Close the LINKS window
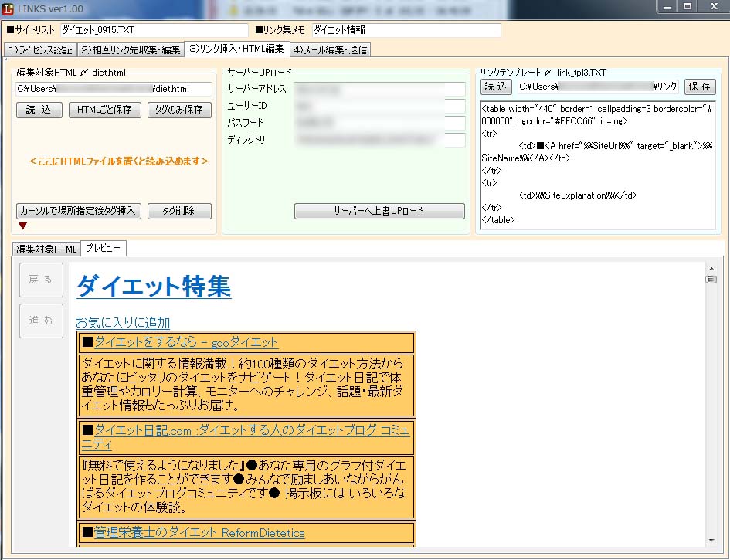The image size is (730, 560). tap(713, 6)
